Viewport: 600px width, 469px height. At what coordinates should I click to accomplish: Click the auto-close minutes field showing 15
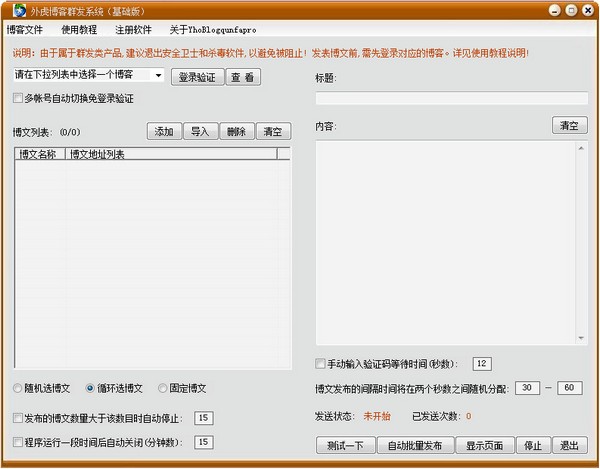[204, 442]
